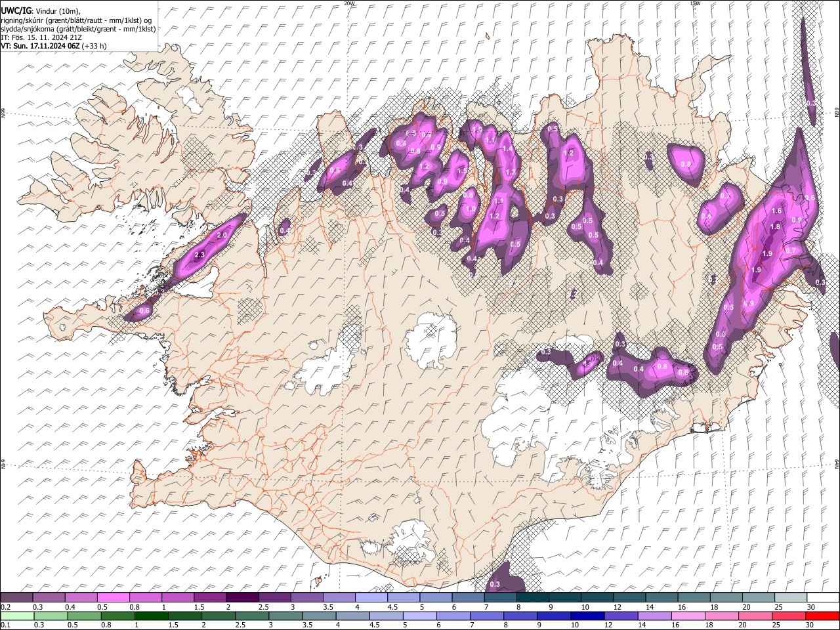Image resolution: width=840 pixels, height=630 pixels.
Task: Select the lavender 14 swatch, lower legend row
Action: point(654,616)
